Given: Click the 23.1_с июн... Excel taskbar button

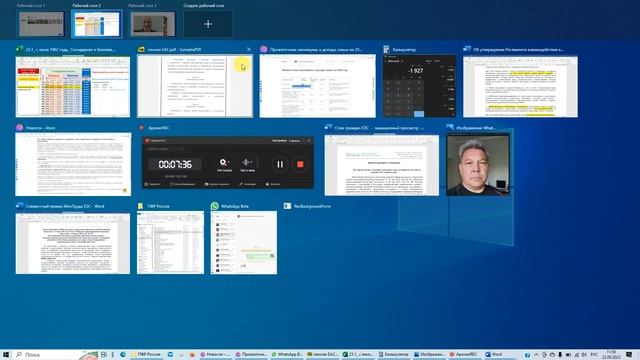Looking at the screenshot, I should [x=358, y=355].
